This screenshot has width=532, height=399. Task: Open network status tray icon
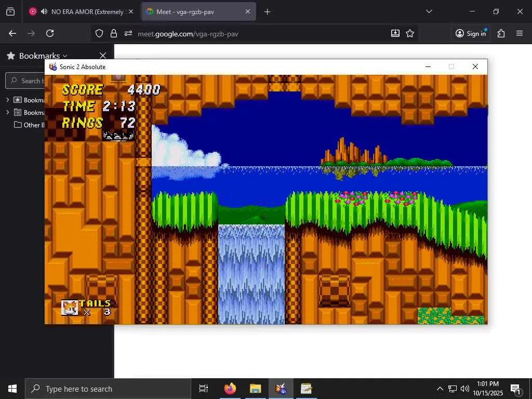tap(453, 389)
